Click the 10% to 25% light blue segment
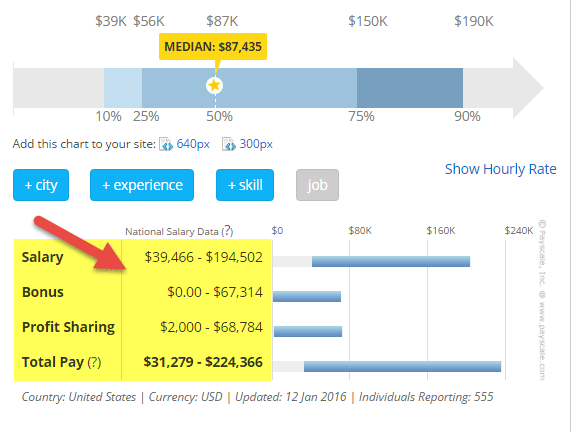The image size is (571, 432). pyautogui.click(x=123, y=88)
